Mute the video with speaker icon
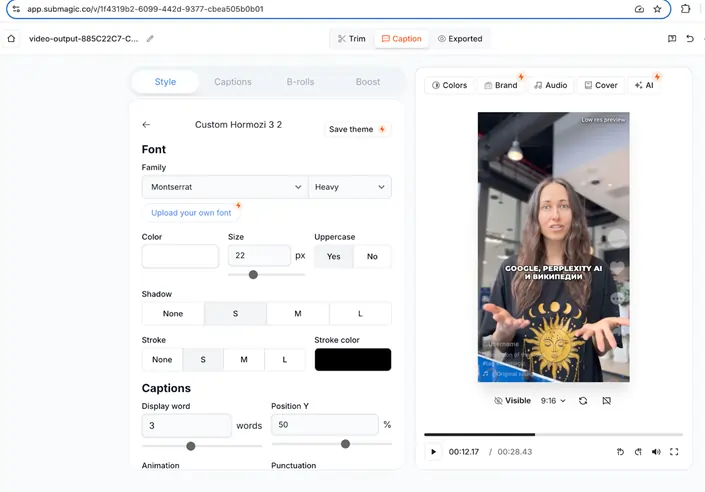The width and height of the screenshot is (705, 492). pos(656,452)
